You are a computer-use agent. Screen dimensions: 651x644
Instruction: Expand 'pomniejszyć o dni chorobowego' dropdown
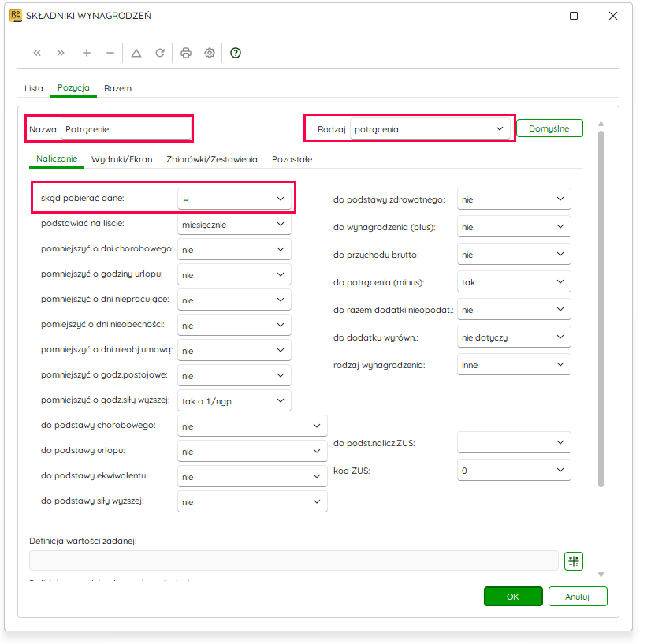pyautogui.click(x=234, y=250)
